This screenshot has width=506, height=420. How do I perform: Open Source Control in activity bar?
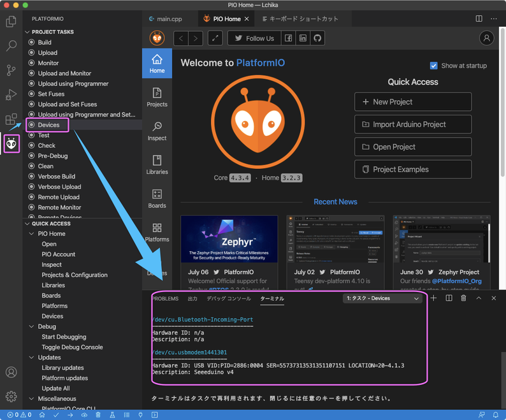[x=11, y=70]
